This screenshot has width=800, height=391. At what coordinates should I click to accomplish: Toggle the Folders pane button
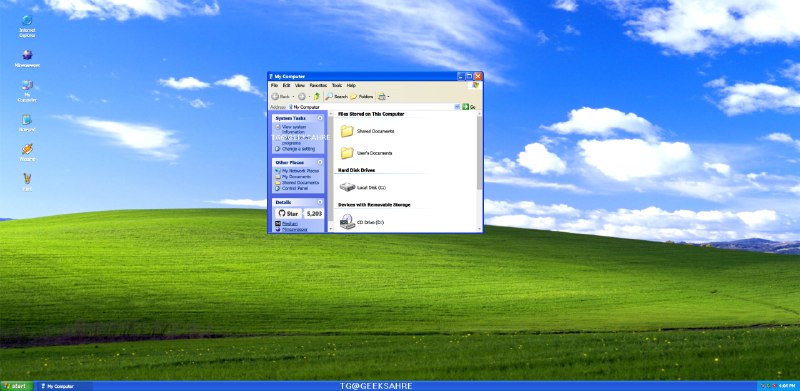point(362,96)
